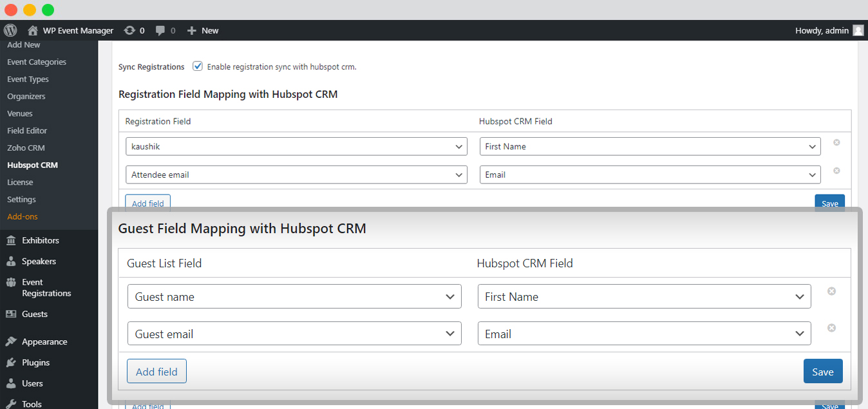Open the comments bubble icon

pos(160,30)
